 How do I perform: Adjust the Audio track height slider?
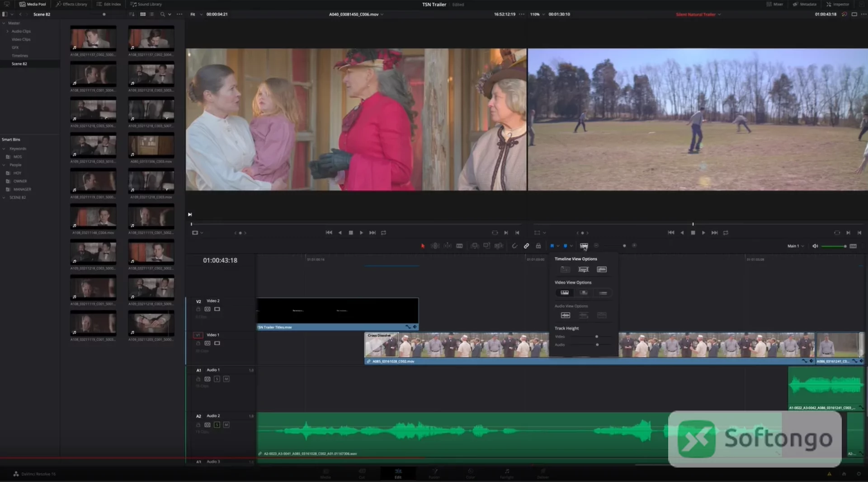[x=597, y=345]
